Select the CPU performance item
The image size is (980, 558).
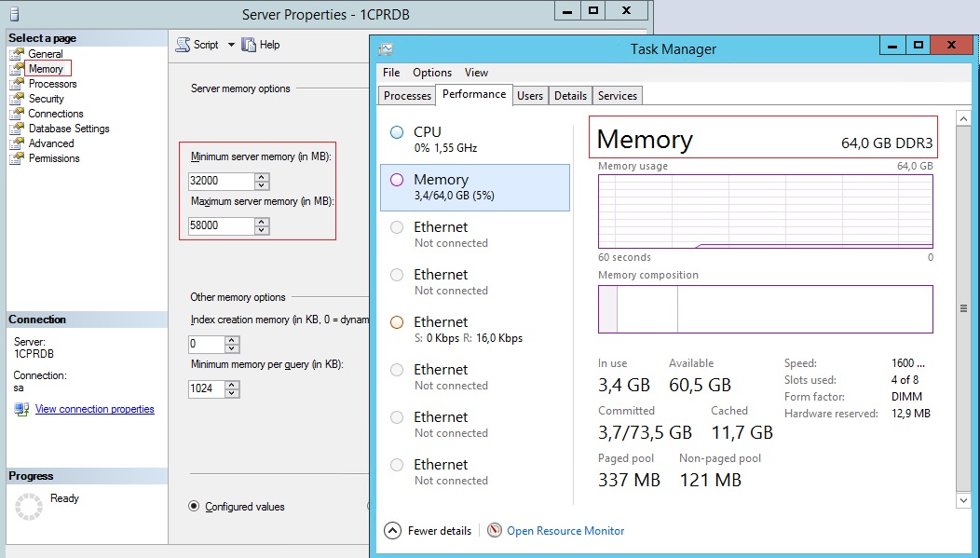[475, 139]
